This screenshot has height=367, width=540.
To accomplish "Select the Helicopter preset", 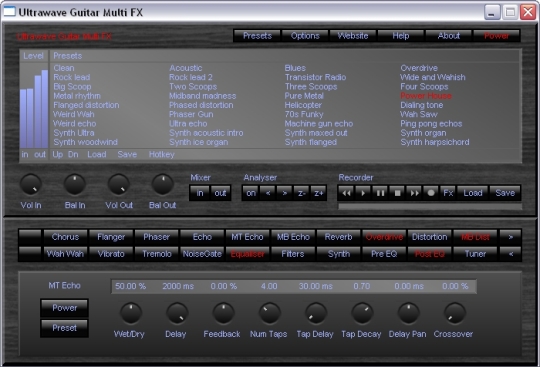I will pyautogui.click(x=303, y=105).
